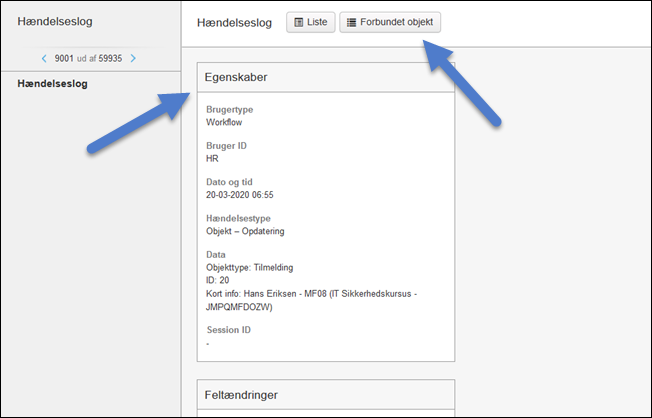Screen dimensions: 652x418
Task: Expand the Feltændringer panel header
Action: pos(326,397)
